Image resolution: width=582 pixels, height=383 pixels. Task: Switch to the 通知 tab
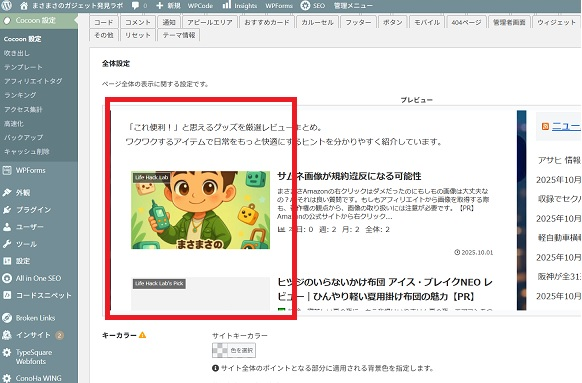tap(169, 22)
